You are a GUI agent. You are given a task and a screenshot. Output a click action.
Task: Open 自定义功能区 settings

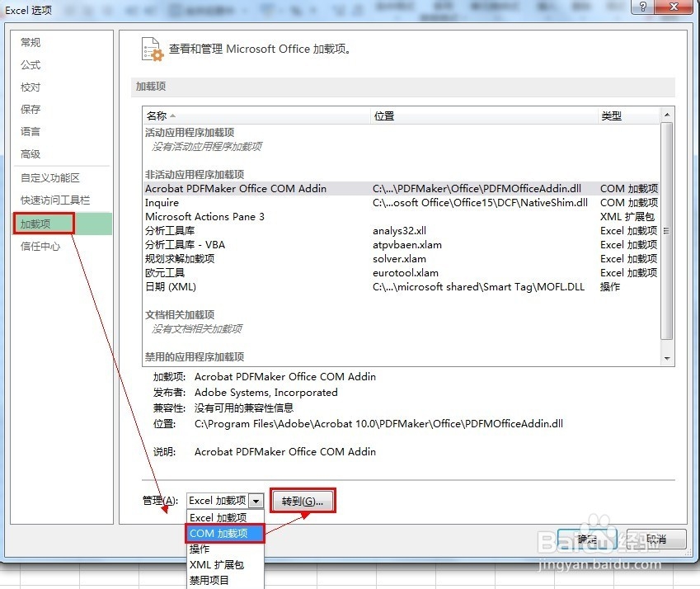coord(50,177)
